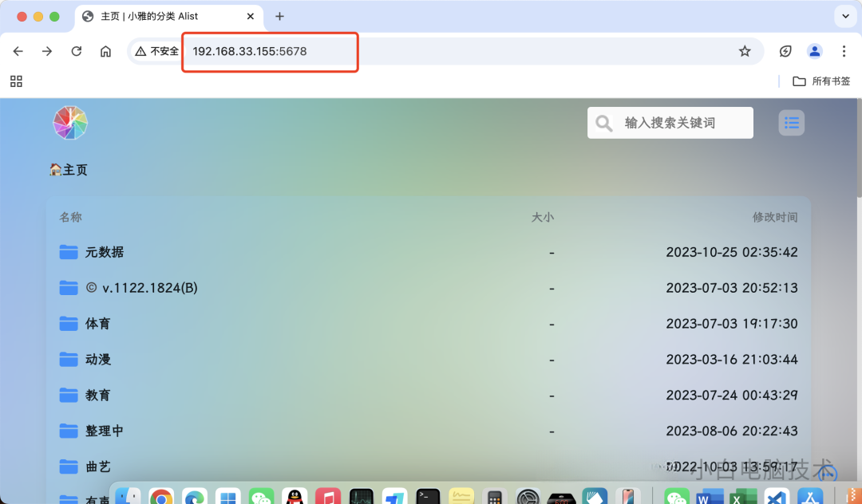Click the date 2023-03-16 21:03:44
Viewport: 862px width, 504px height.
tap(732, 359)
